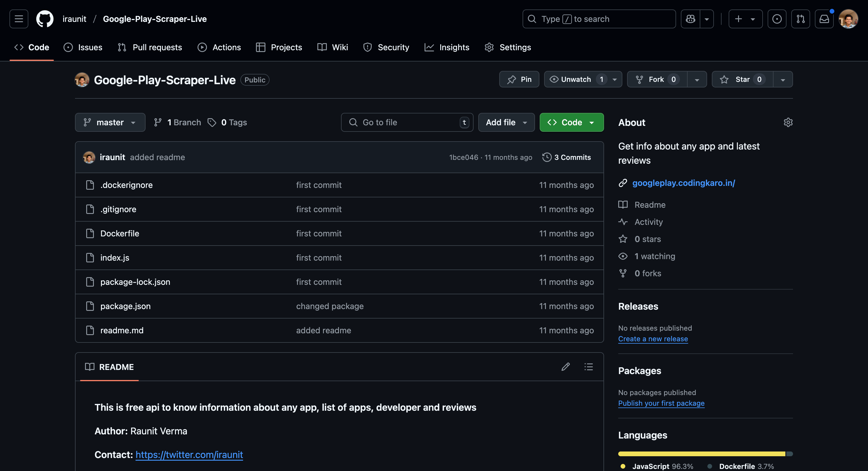Viewport: 868px width, 471px height.
Task: Open the .dockerignore file
Action: (126, 185)
